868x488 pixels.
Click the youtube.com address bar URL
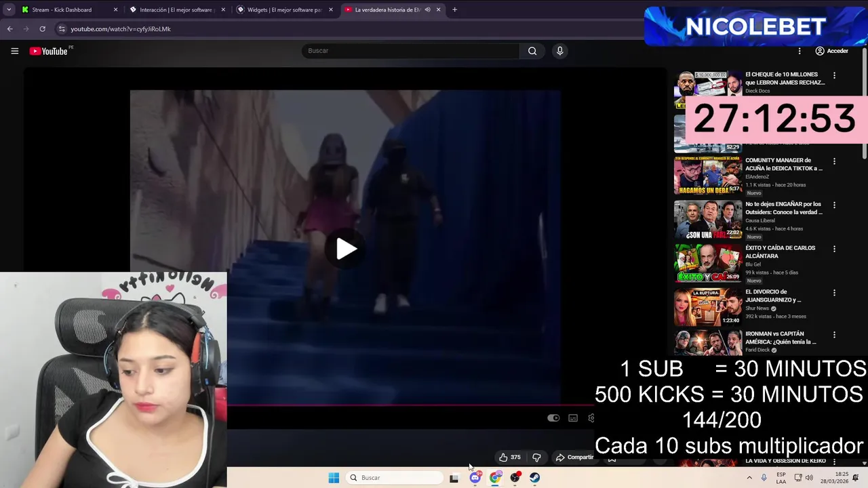tap(121, 29)
